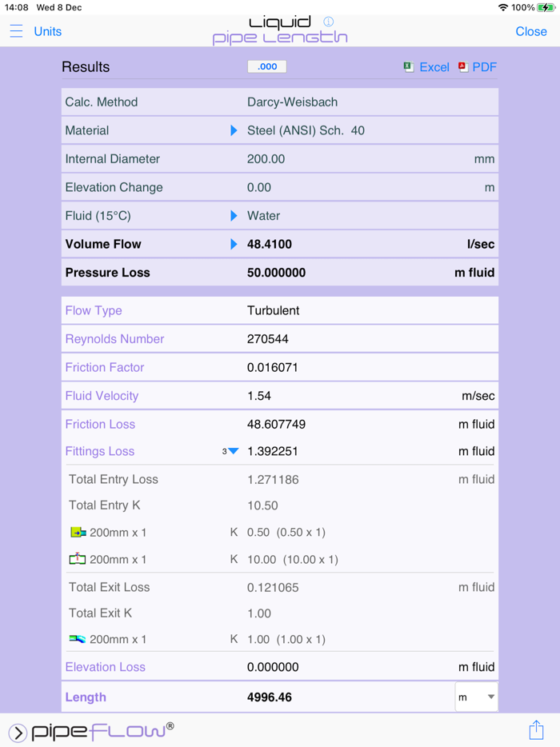Close the results screen
560x747 pixels.
531,31
